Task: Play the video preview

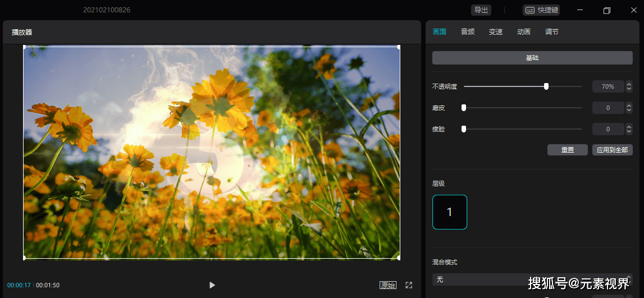Action: 212,285
